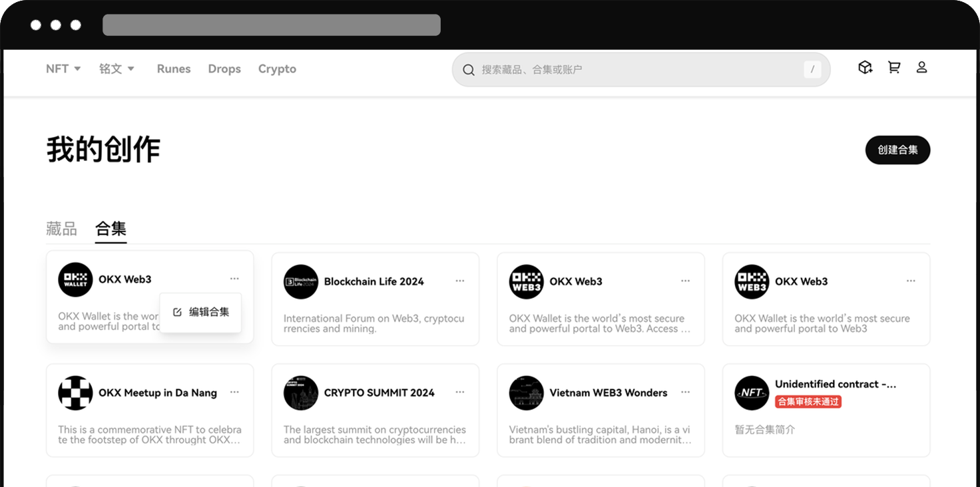Image resolution: width=980 pixels, height=487 pixels.
Task: Open the NFT dropdown menu
Action: [x=63, y=69]
